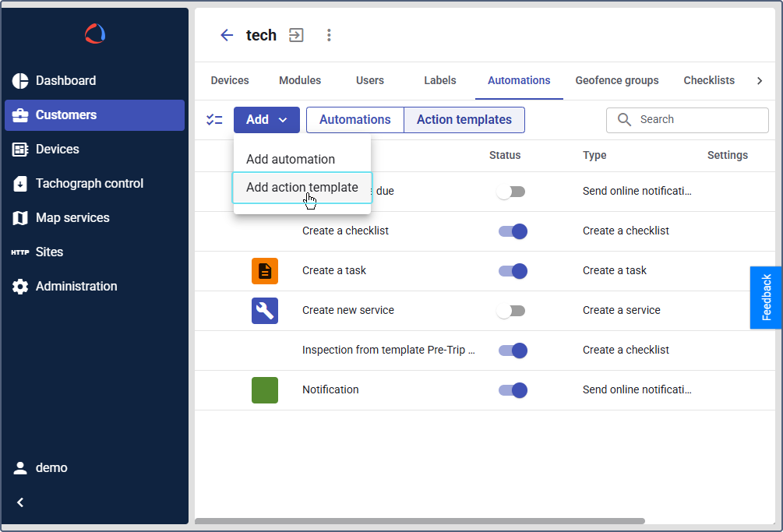Screen dimensions: 783x532
Task: Collapse the Add dropdown button
Action: click(266, 120)
